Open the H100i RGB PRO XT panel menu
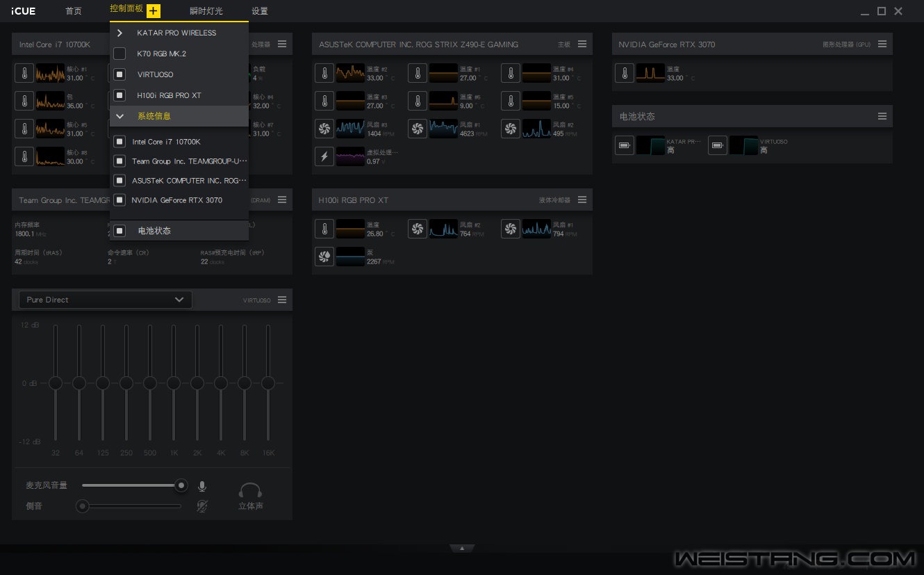924x575 pixels. tap(582, 200)
